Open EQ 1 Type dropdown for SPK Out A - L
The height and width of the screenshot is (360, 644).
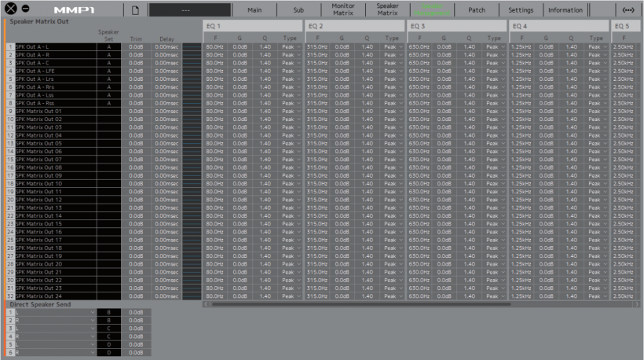(x=292, y=47)
